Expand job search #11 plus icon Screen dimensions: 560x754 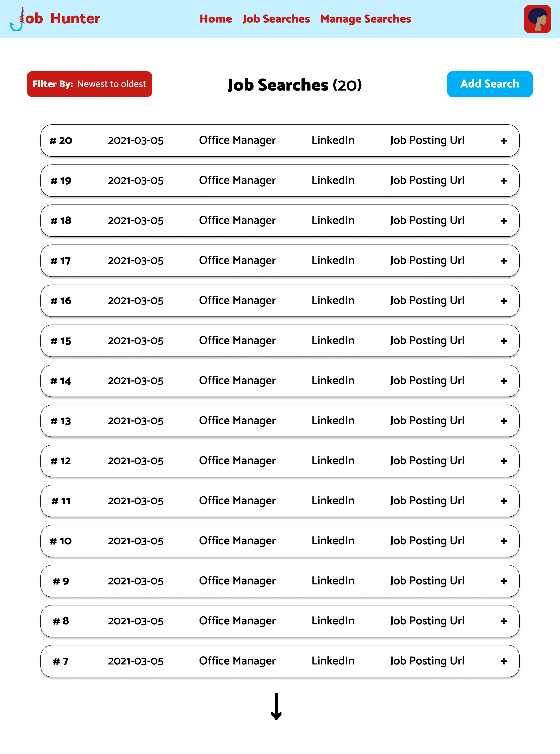[504, 501]
